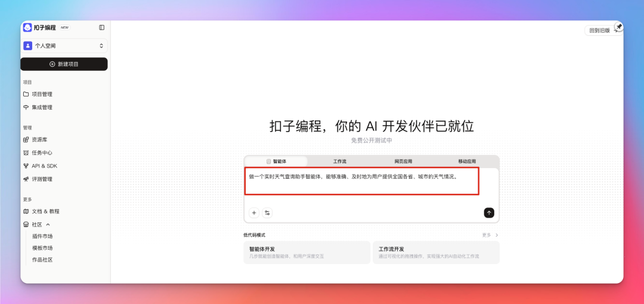
Task: Click the book icon beside 文档 & 教程
Action: [26, 212]
